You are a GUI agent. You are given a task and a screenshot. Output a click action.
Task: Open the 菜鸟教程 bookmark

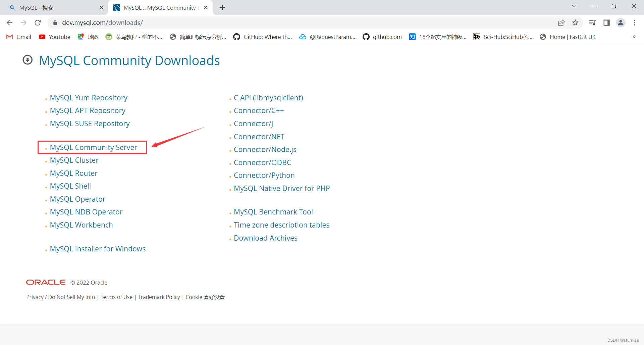(x=133, y=37)
